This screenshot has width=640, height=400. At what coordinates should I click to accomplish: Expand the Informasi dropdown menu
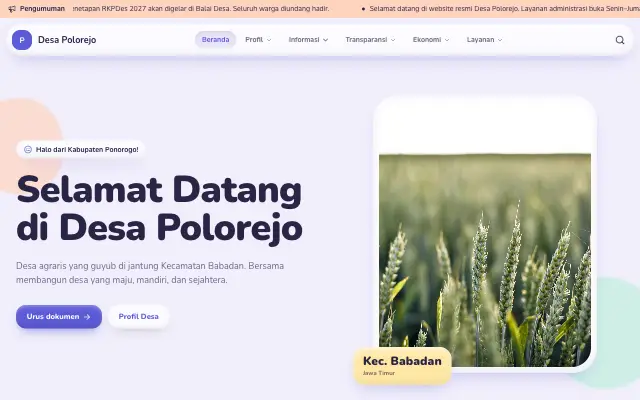[308, 40]
